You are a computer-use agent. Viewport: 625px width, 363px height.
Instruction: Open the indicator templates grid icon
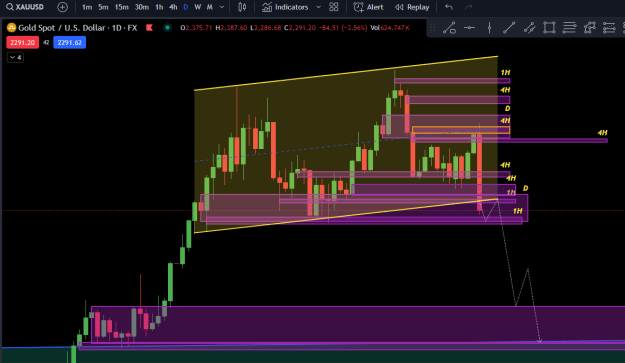tap(334, 7)
